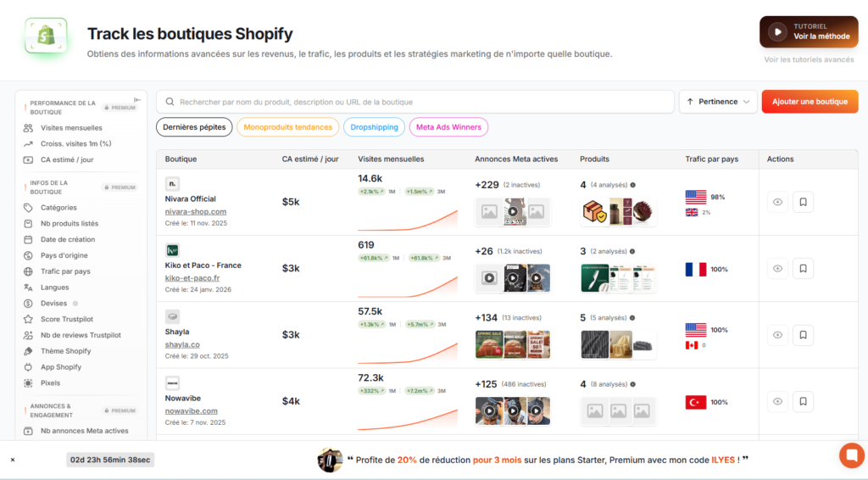The image size is (868, 480).
Task: Open Voir les tutoriels avancés link
Action: click(x=809, y=60)
